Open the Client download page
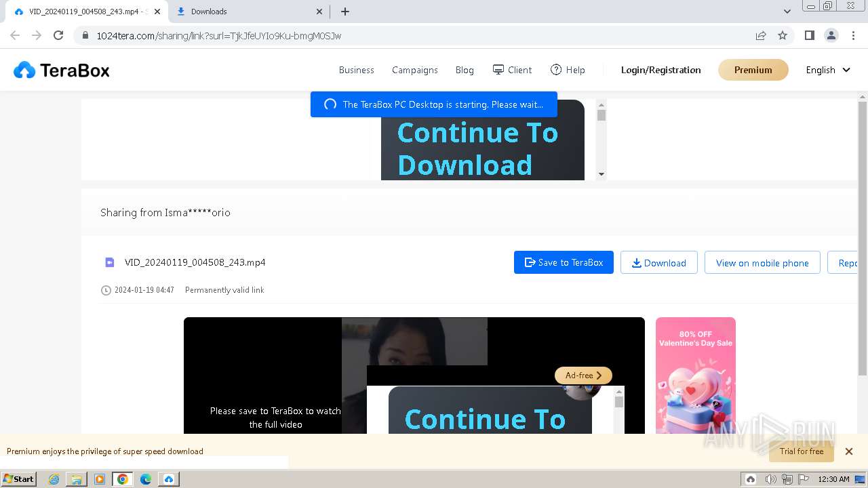Viewport: 868px width, 488px height. 512,70
